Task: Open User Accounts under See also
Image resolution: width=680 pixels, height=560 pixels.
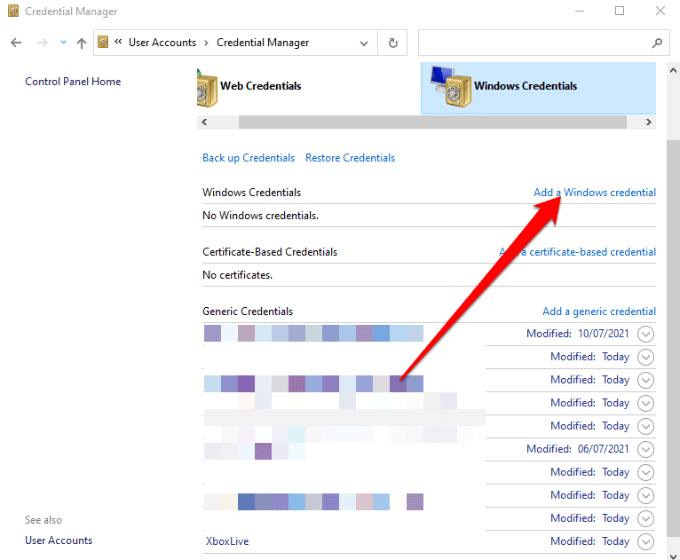Action: pyautogui.click(x=59, y=540)
